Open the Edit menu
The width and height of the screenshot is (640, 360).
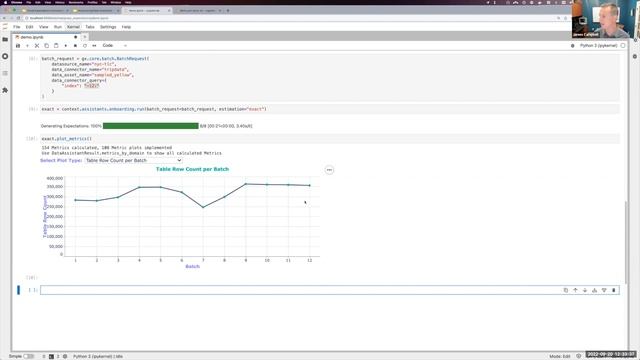click(x=29, y=27)
